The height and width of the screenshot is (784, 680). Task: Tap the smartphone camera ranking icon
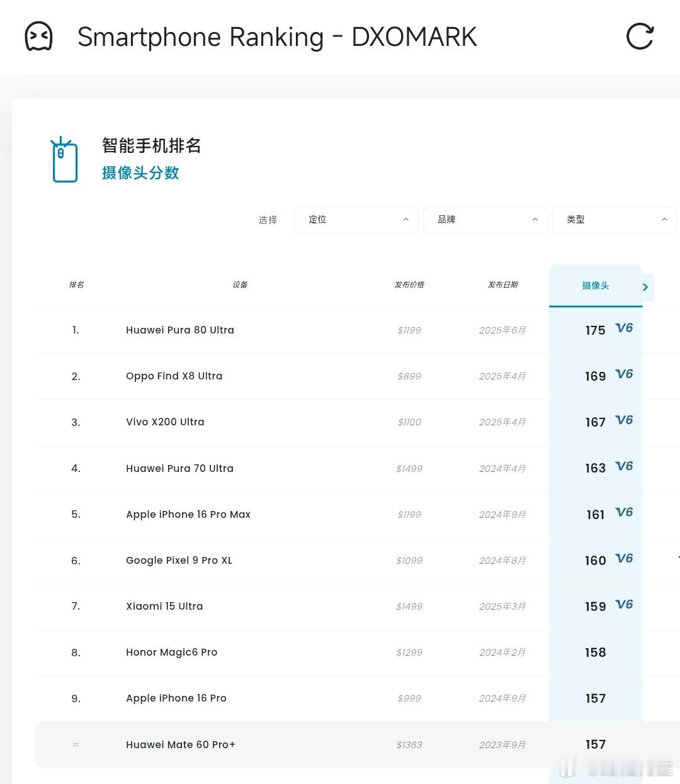click(64, 160)
